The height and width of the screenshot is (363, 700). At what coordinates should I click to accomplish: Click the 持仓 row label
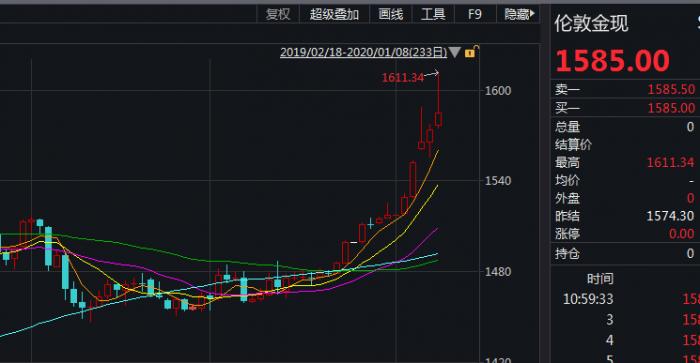(567, 254)
